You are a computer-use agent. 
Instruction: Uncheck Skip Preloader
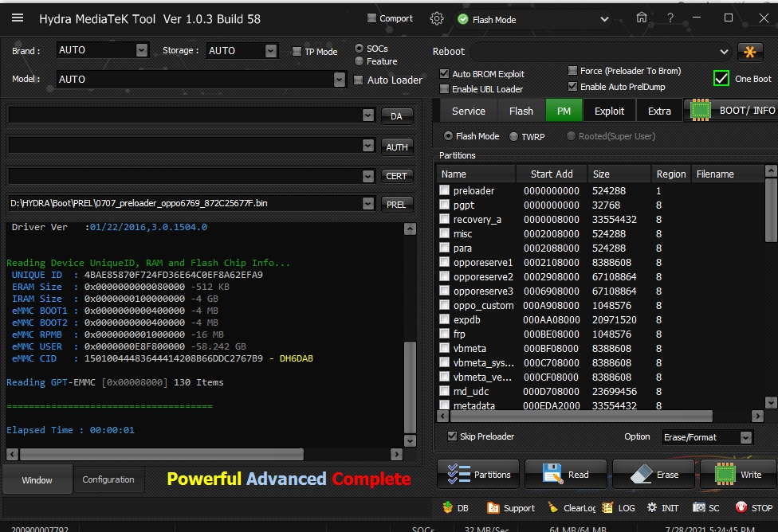[x=452, y=436]
